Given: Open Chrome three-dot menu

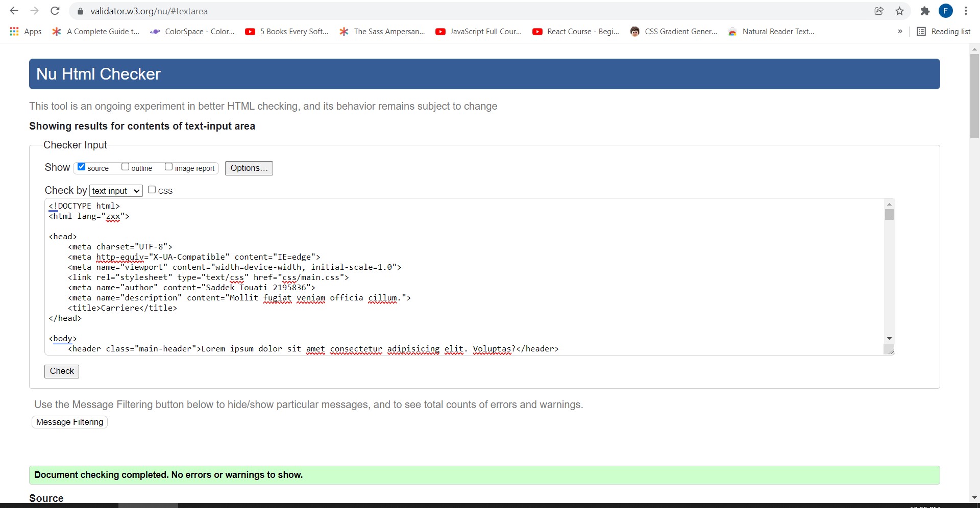Looking at the screenshot, I should pos(966,11).
